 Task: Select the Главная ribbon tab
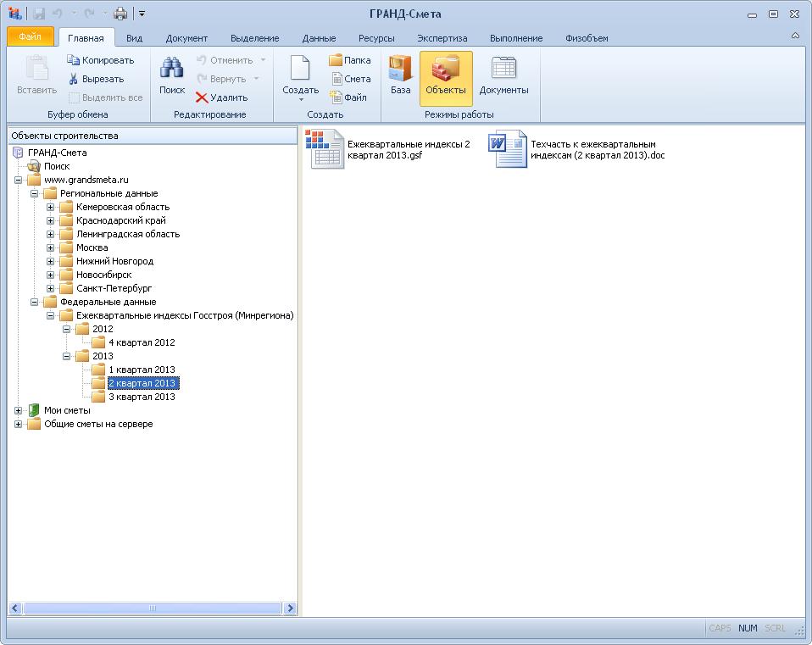pos(86,38)
